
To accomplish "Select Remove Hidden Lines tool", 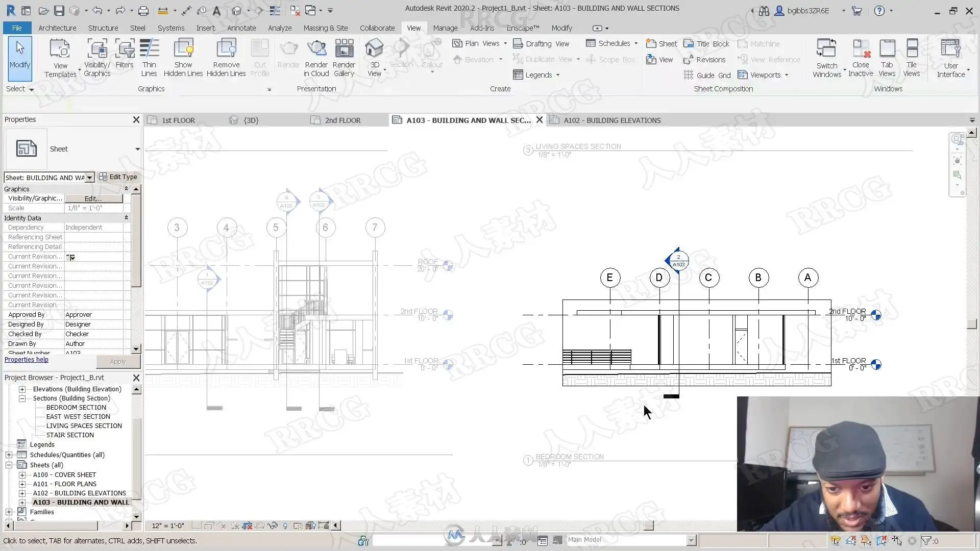I will pos(226,58).
